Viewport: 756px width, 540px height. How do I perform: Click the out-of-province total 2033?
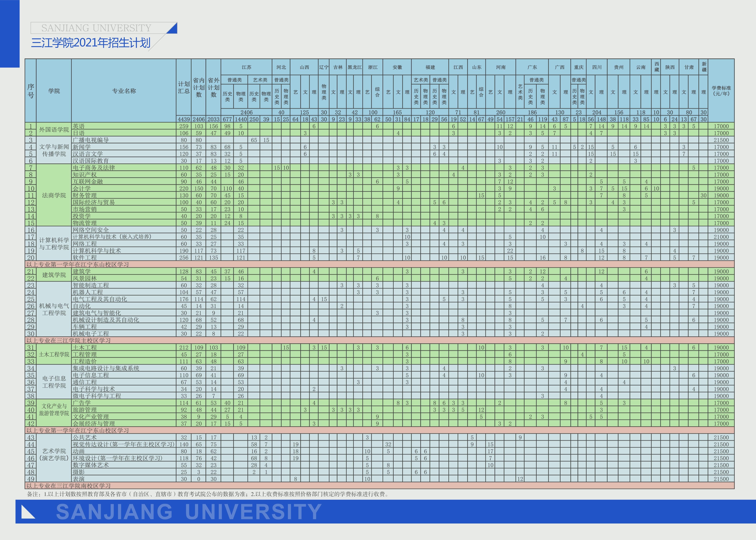[213, 119]
